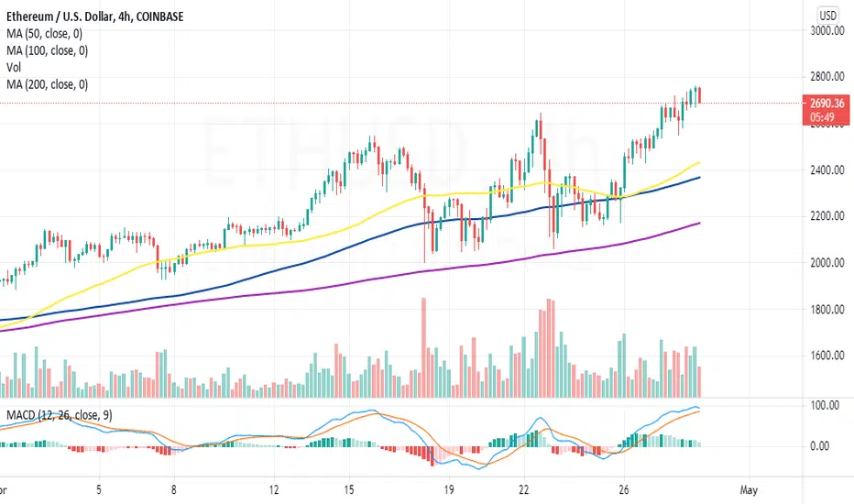
Task: Click the 100.00 MACD scale label
Action: (x=825, y=405)
